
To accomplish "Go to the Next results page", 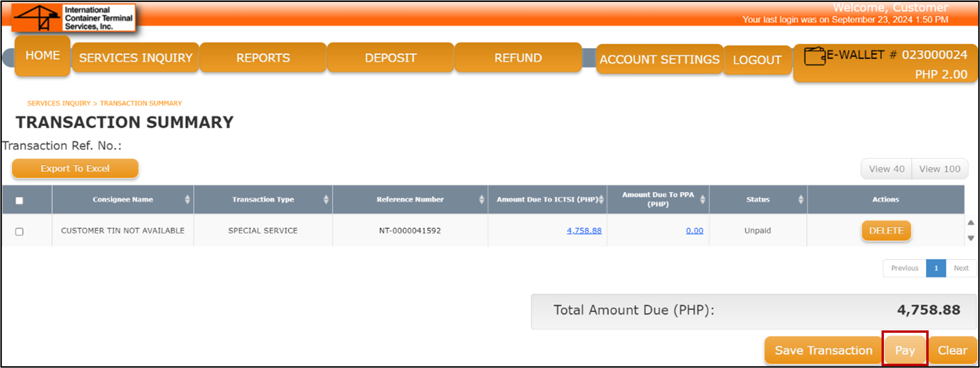I will coord(961,268).
